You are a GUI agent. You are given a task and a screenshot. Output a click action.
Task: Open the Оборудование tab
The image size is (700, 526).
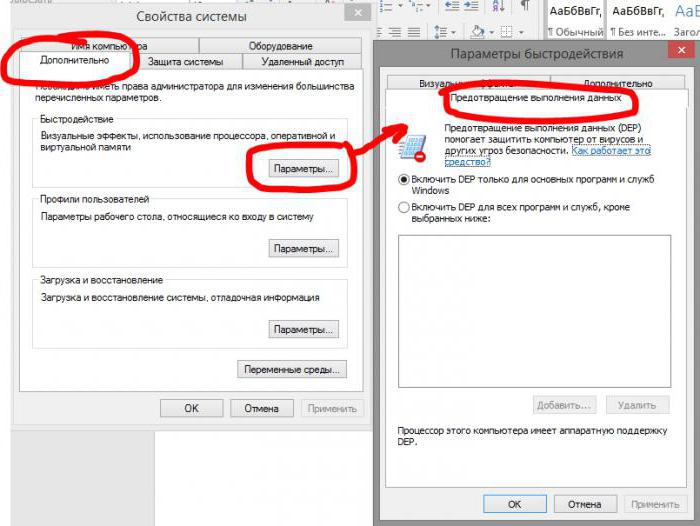click(x=280, y=46)
